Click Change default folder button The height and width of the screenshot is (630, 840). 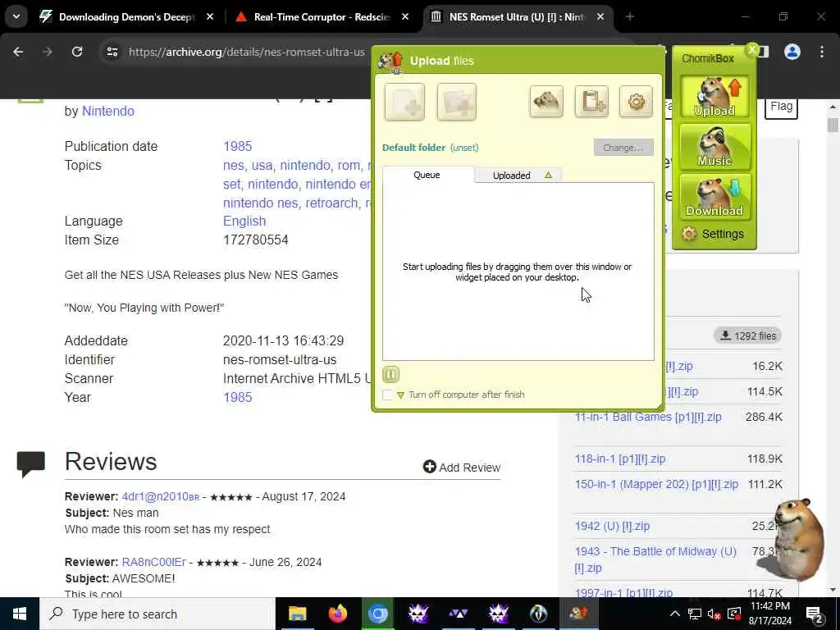pos(623,148)
